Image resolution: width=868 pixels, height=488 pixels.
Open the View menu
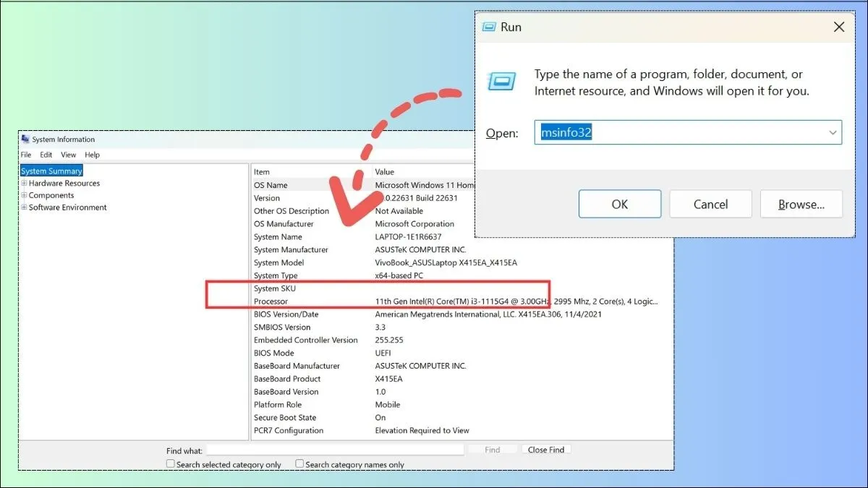(x=68, y=155)
